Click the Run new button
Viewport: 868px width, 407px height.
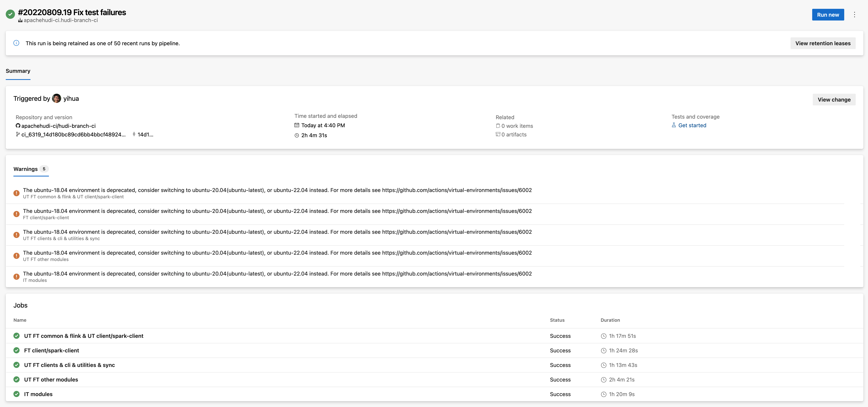(x=828, y=15)
